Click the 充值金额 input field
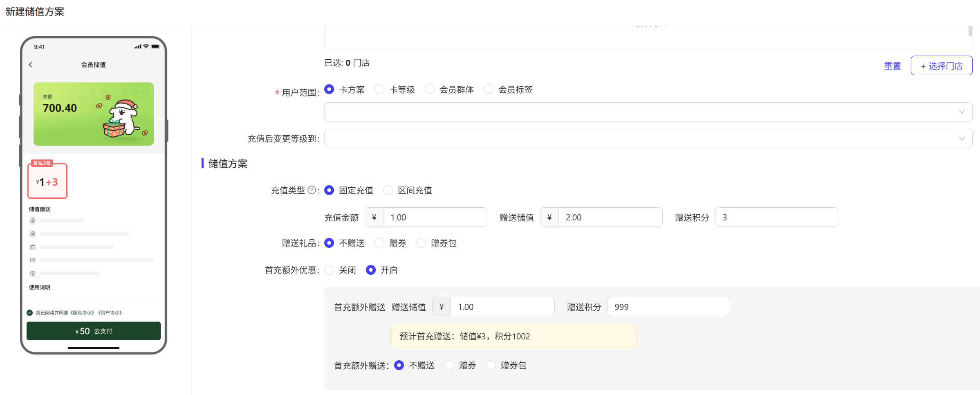The image size is (980, 395). (434, 217)
